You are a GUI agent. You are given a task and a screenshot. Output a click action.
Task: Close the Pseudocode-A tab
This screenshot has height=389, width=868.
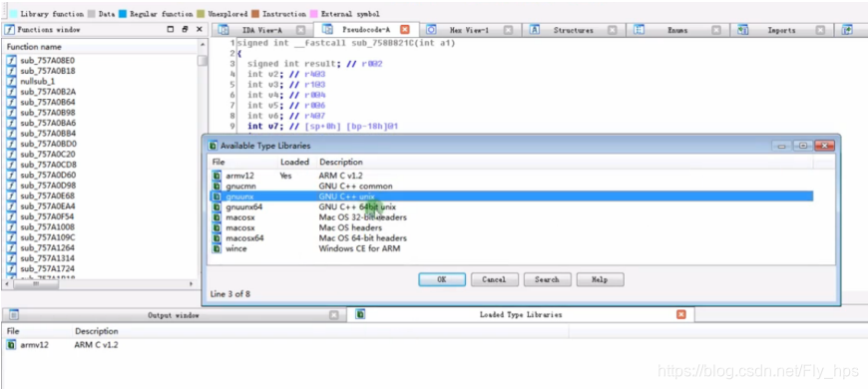point(405,30)
